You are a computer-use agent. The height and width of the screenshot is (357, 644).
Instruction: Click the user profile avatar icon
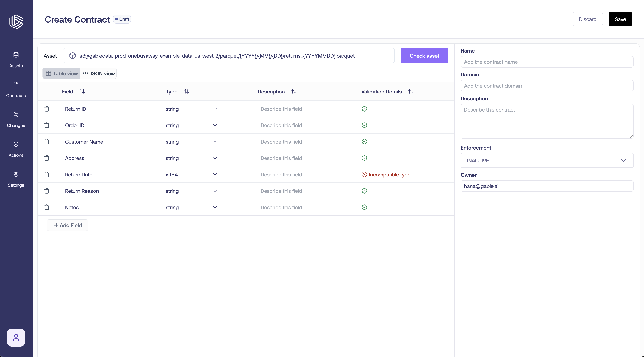tap(16, 337)
